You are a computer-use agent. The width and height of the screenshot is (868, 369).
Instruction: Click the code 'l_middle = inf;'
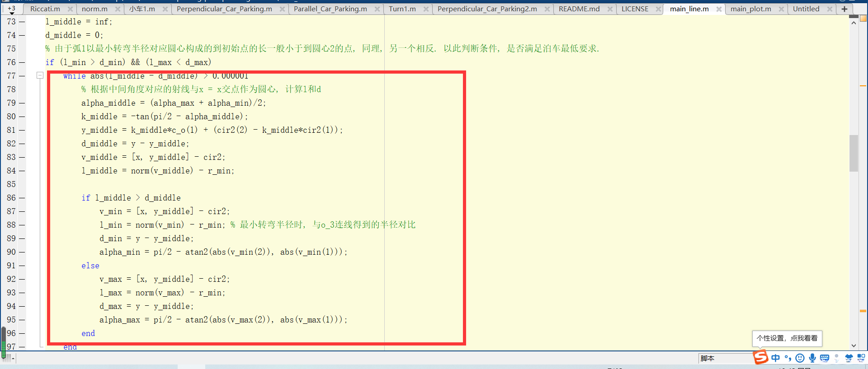(79, 22)
